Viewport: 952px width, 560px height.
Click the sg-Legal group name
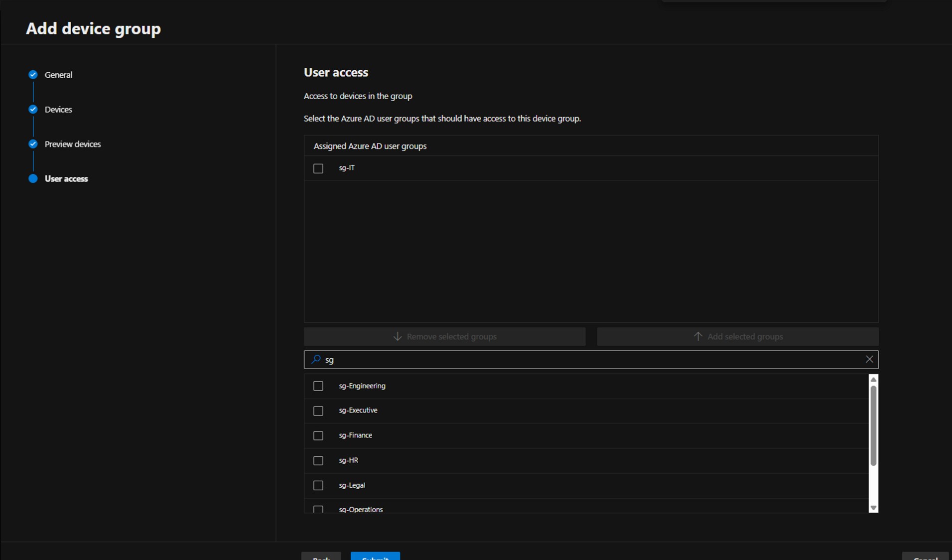(x=352, y=485)
